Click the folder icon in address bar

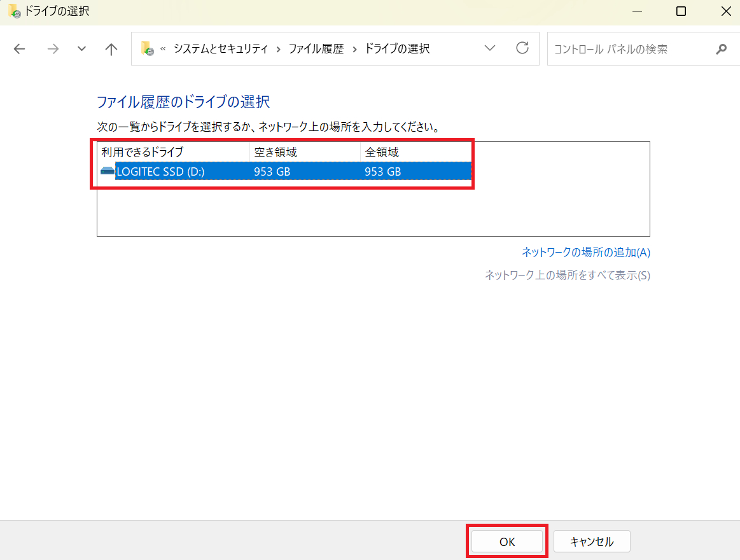point(148,49)
